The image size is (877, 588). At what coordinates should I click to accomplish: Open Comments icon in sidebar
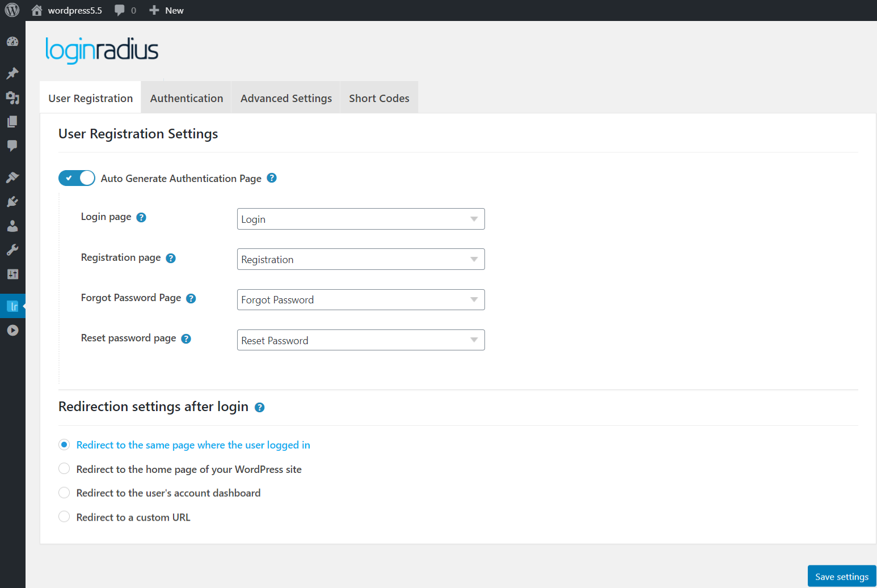coord(12,146)
